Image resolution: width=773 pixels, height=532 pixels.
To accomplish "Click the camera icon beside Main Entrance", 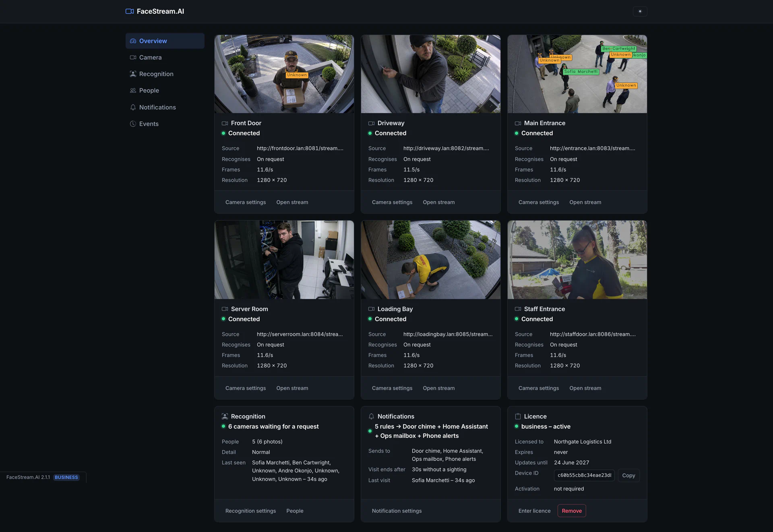I will 518,123.
